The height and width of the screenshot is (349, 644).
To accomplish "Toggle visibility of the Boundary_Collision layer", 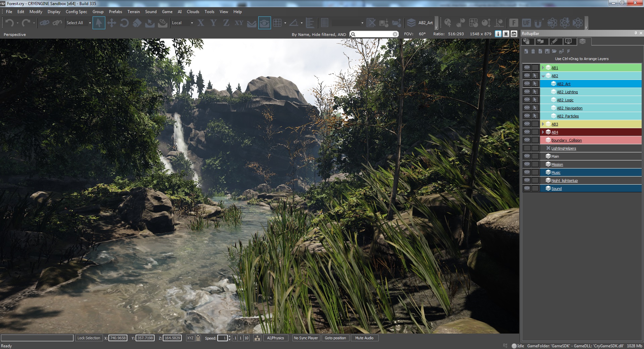I will (527, 140).
